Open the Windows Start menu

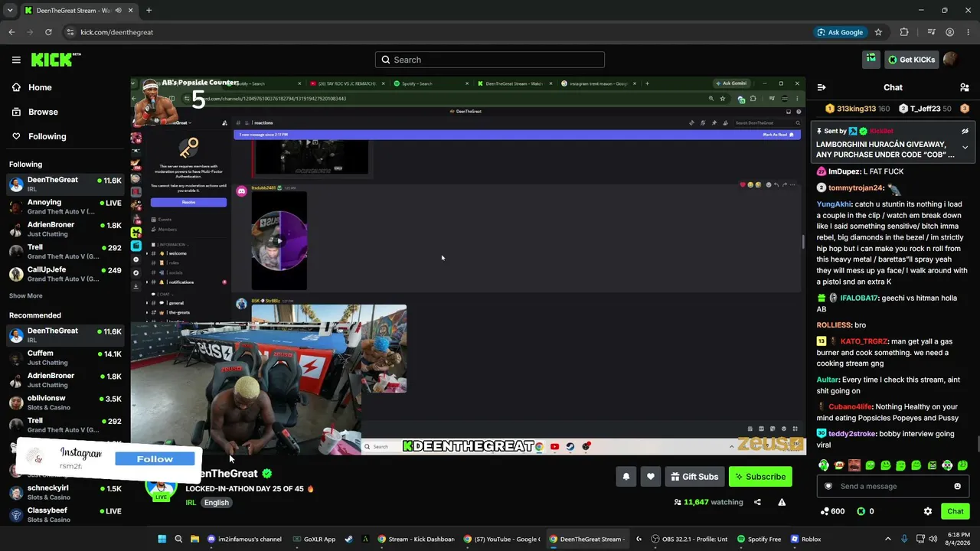pos(162,539)
